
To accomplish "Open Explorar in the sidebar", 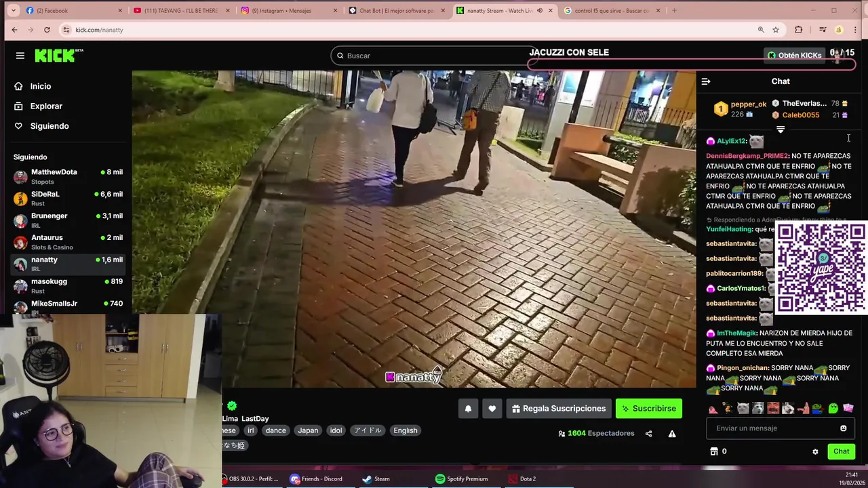I will (46, 106).
